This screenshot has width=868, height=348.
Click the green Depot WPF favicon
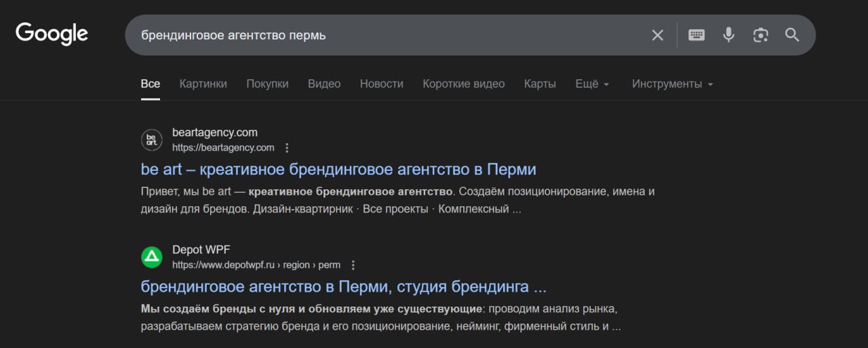click(x=152, y=257)
